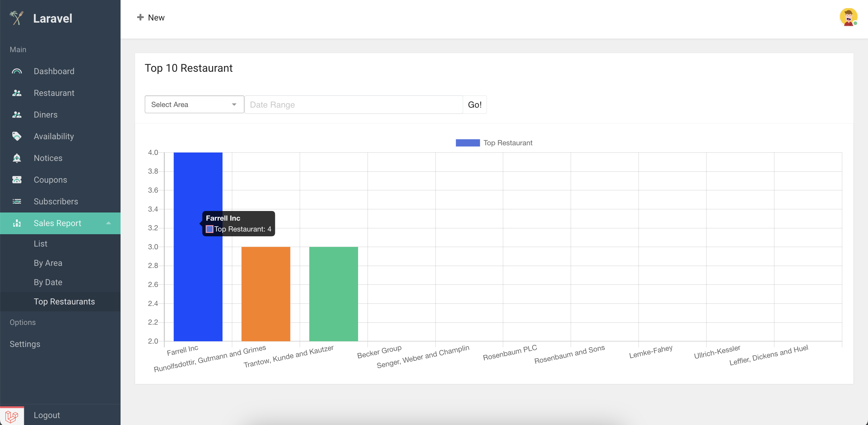This screenshot has width=868, height=425.
Task: Click the Notices bell icon
Action: (17, 158)
